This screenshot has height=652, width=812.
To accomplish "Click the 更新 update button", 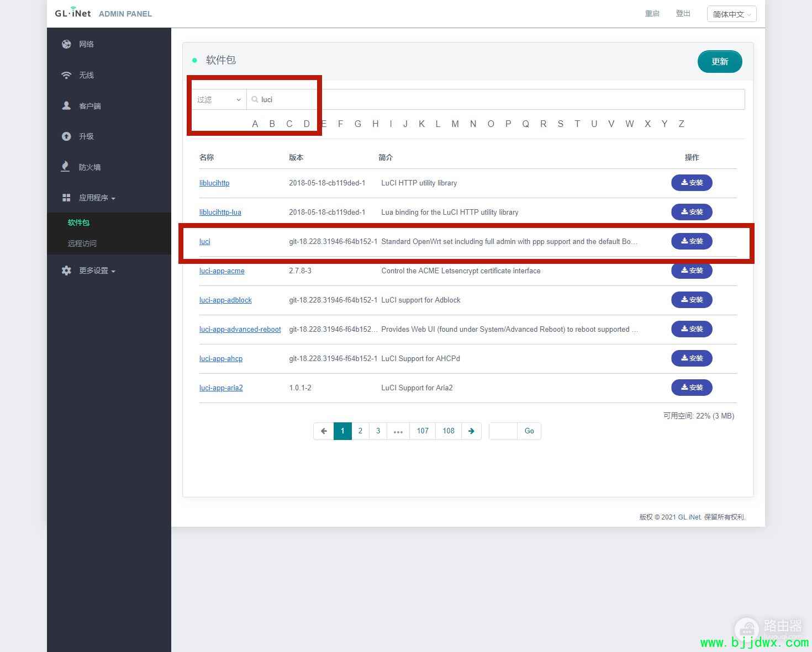I will click(720, 61).
